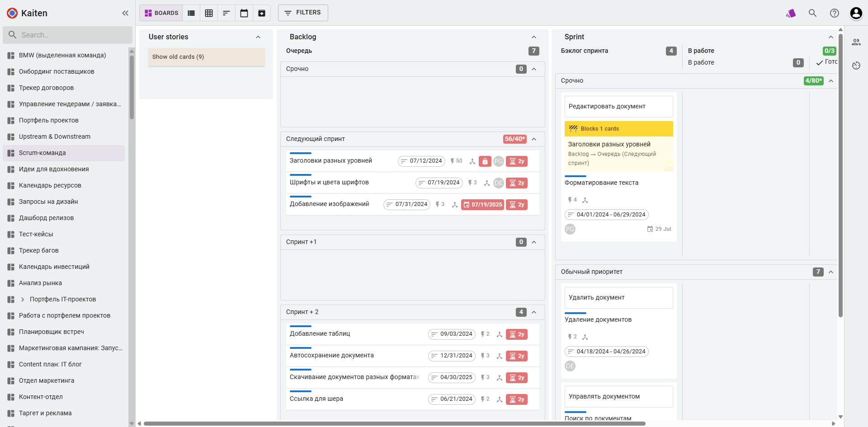Screen dimensions: 868x427
Task: Click the user account avatar icon
Action: [x=856, y=13]
